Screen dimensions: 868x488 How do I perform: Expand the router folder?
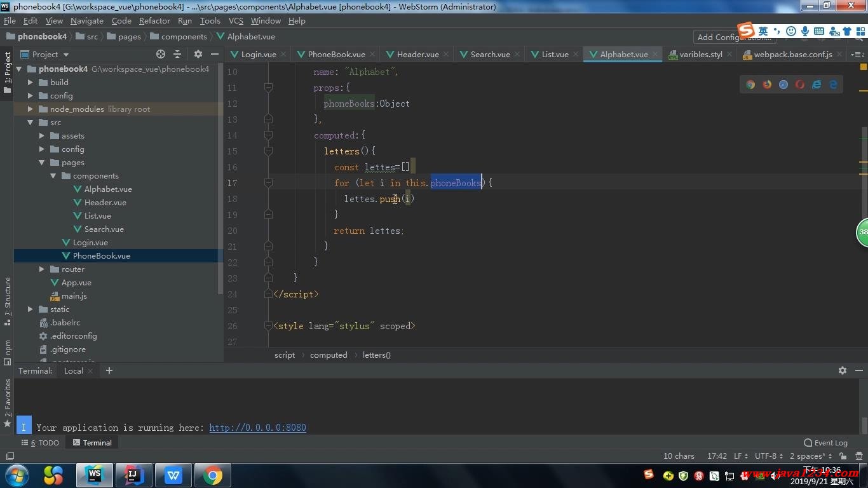click(41, 269)
